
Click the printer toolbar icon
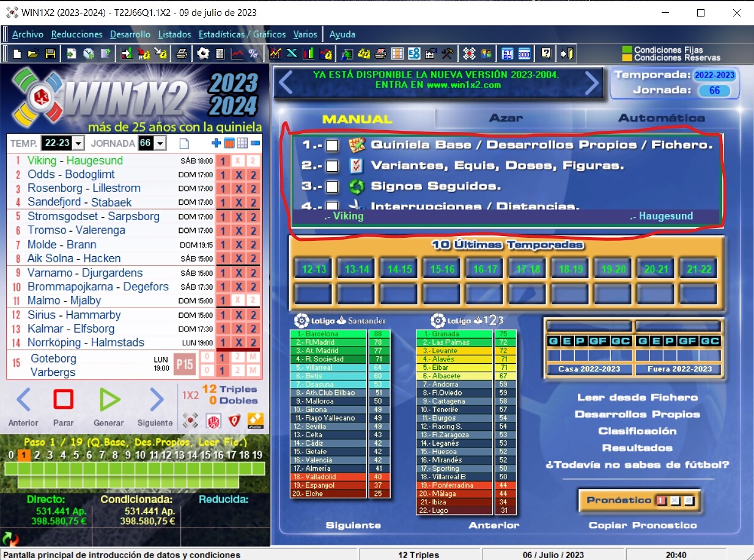[182, 54]
